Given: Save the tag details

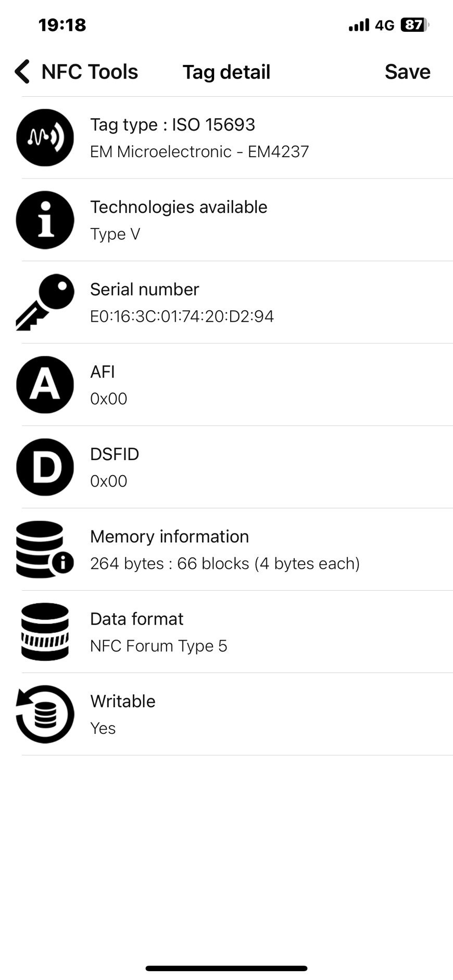Looking at the screenshot, I should [x=407, y=72].
